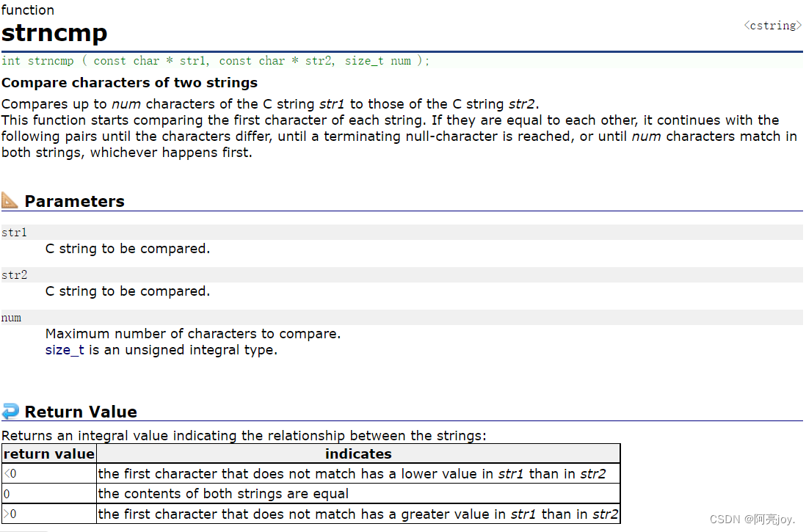The width and height of the screenshot is (806, 532).
Task: Click the "return value" table header
Action: [49, 453]
